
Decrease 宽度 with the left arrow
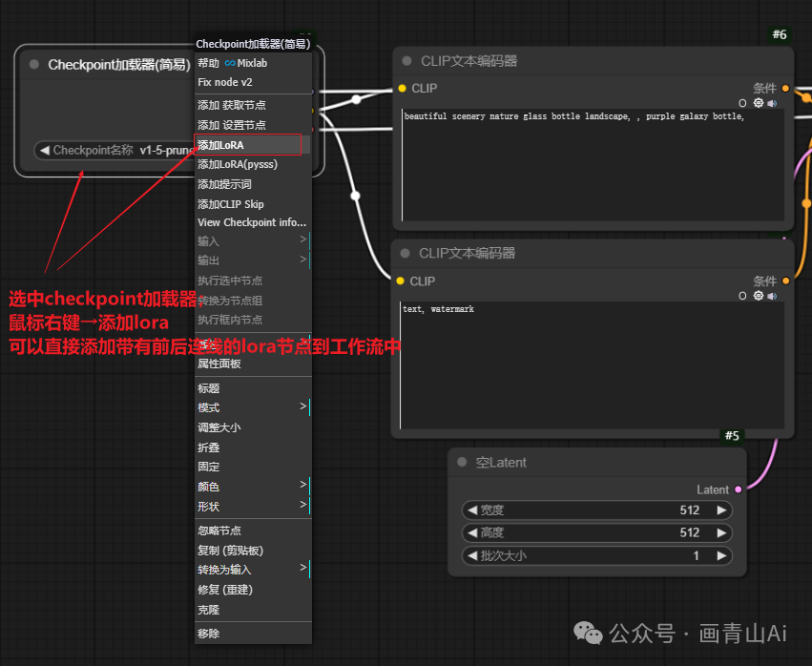(471, 510)
